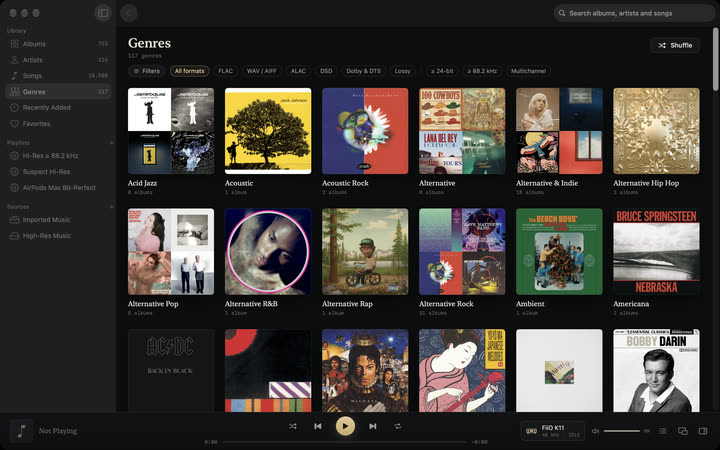Collapse the Playlists sidebar section
Viewport: 720px width, 450px height.
[111, 143]
